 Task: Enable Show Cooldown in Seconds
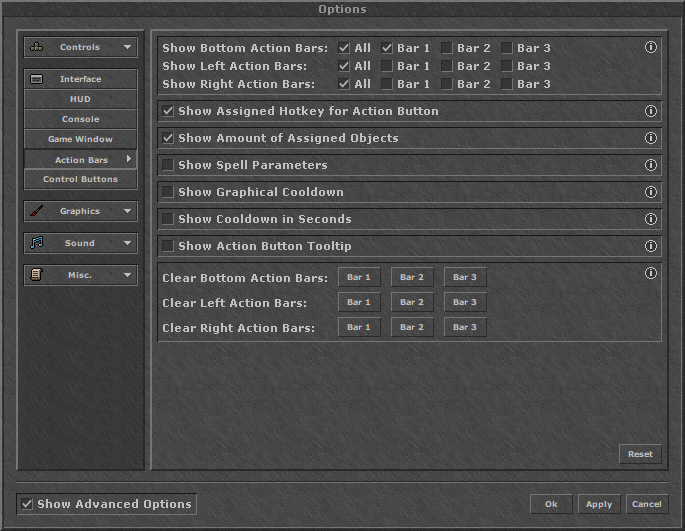(x=168, y=219)
